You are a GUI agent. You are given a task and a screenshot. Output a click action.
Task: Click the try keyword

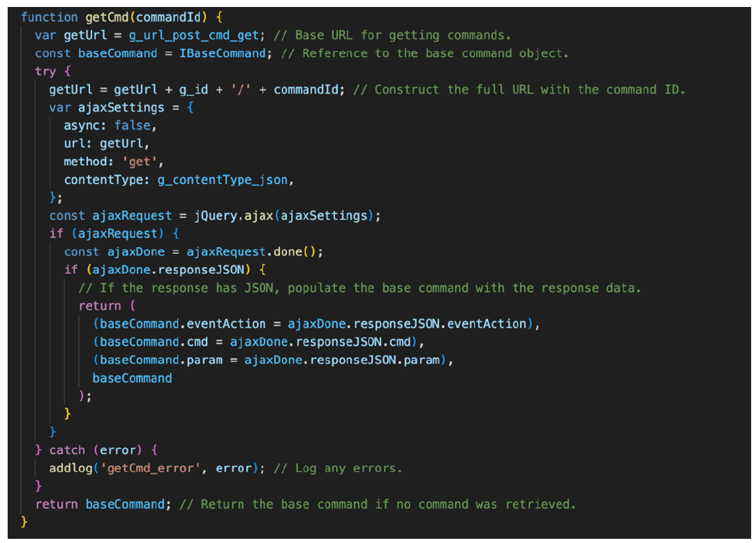[x=45, y=71]
